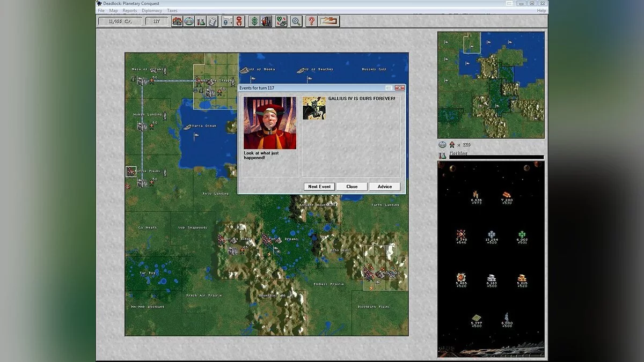Image resolution: width=644 pixels, height=362 pixels.
Task: Select the Bloodbath Plains territory
Action: pos(374,307)
